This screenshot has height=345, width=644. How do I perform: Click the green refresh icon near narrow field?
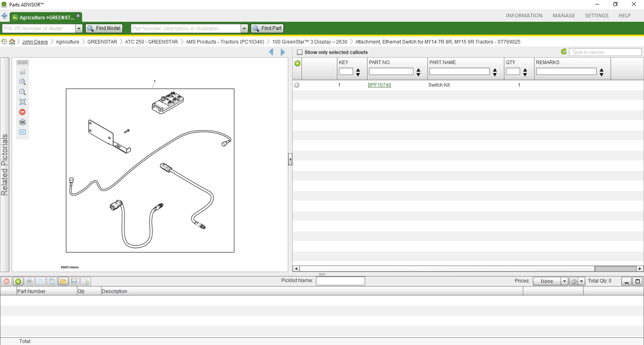tap(564, 52)
